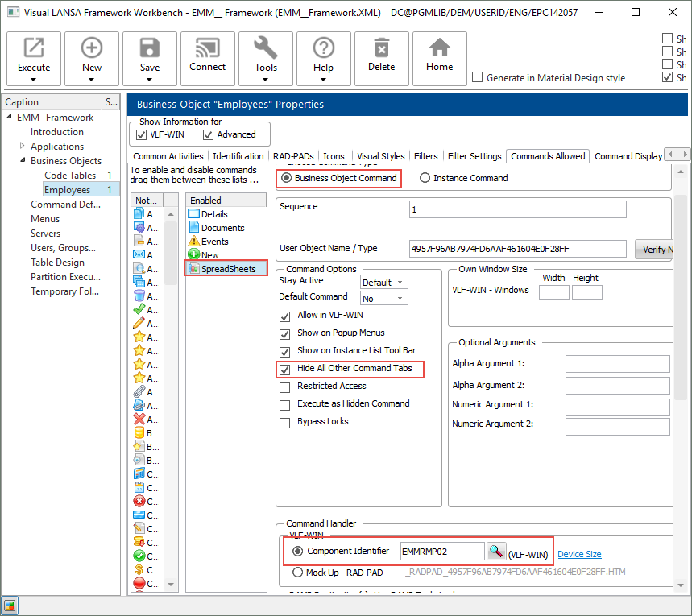Expand the Applications tree node

tap(23, 147)
